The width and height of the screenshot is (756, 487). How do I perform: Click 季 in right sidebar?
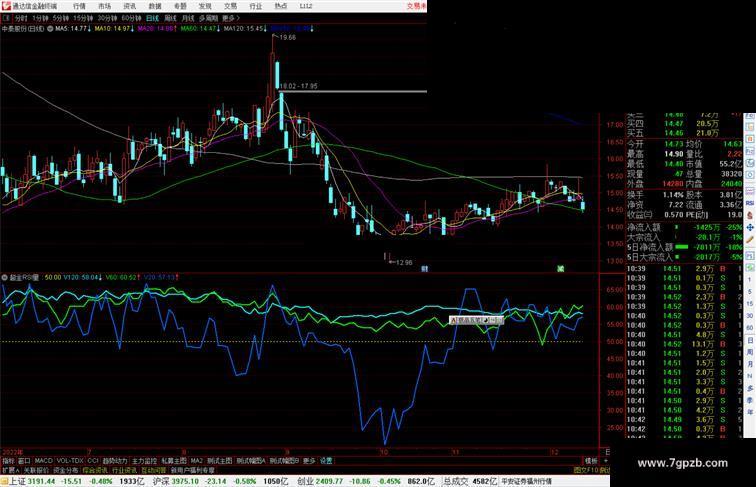750,400
